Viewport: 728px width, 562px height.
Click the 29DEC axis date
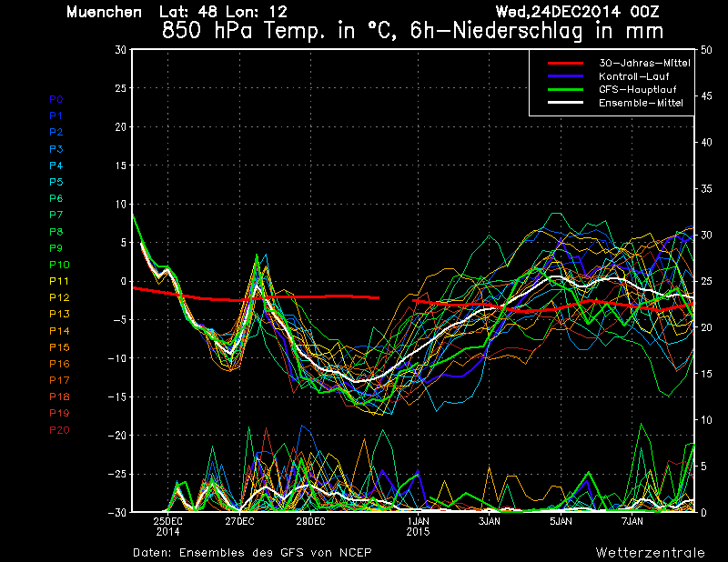pos(310,522)
